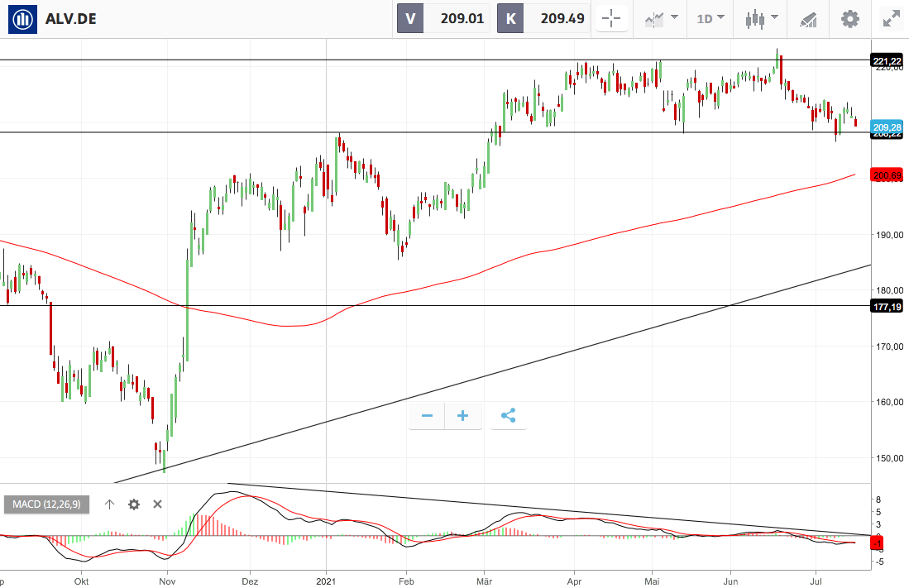Open chart settings gear
This screenshot has width=909, height=588.
[850, 19]
